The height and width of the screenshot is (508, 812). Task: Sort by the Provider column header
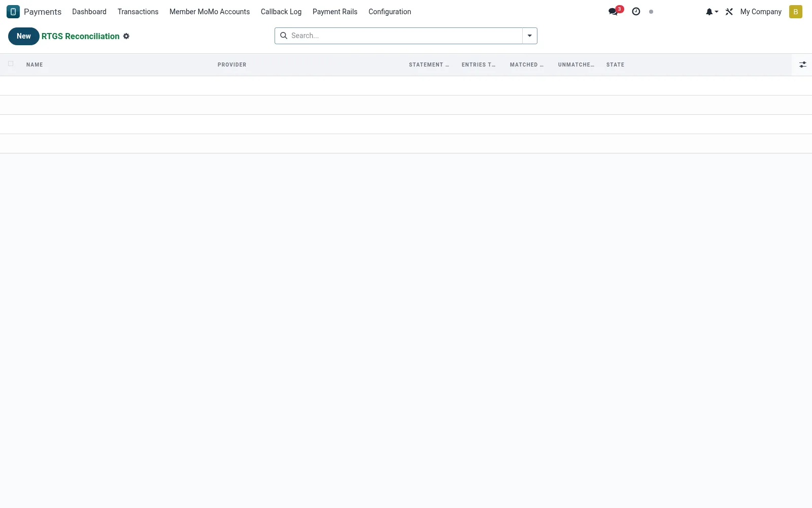[232, 65]
